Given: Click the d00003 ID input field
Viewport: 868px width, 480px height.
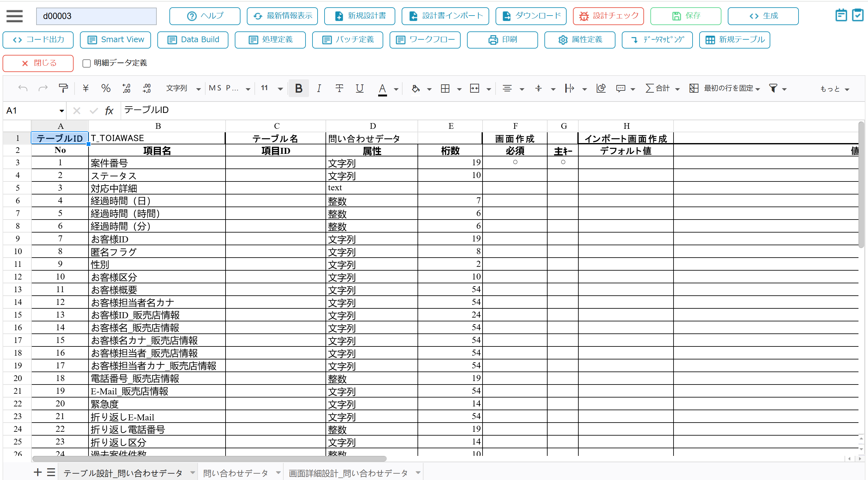Looking at the screenshot, I should click(96, 16).
